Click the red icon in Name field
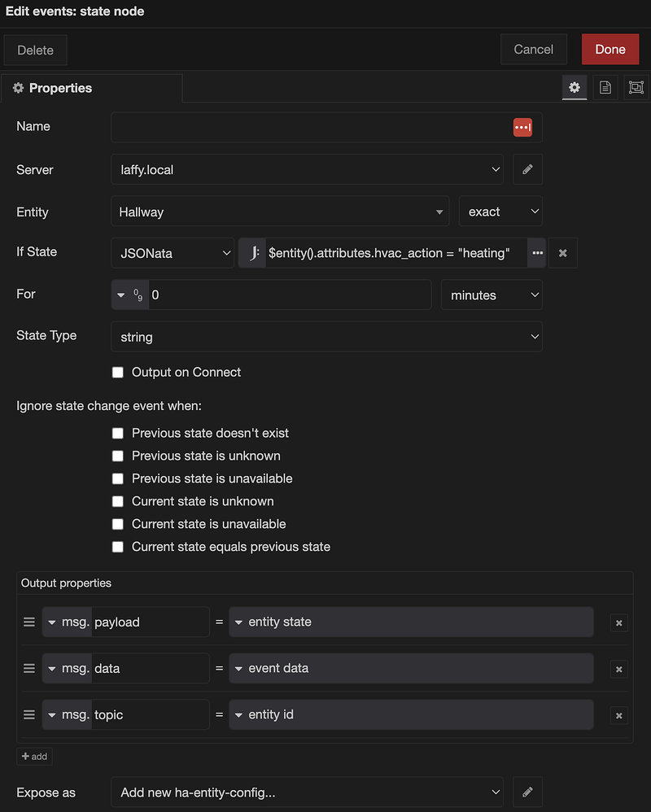651x812 pixels. (522, 127)
